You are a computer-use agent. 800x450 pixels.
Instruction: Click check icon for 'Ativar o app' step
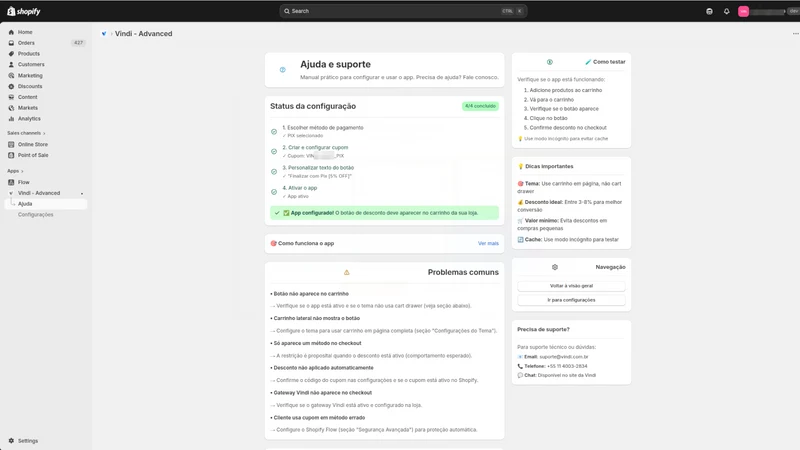[x=274, y=192]
